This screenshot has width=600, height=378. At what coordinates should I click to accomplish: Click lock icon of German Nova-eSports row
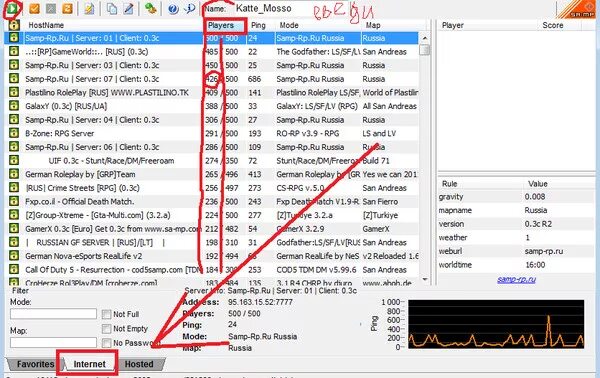(x=14, y=256)
